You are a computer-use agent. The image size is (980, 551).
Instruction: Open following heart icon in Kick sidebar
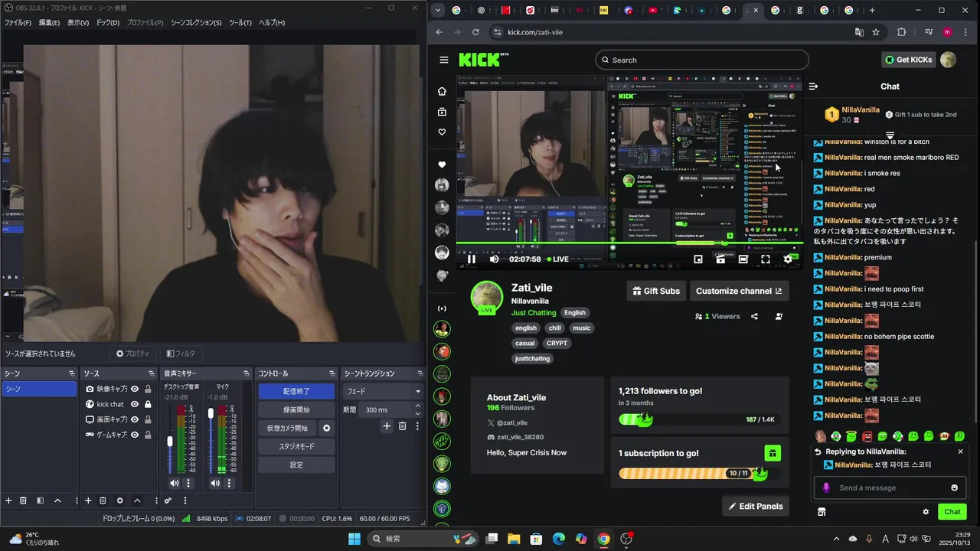click(442, 132)
